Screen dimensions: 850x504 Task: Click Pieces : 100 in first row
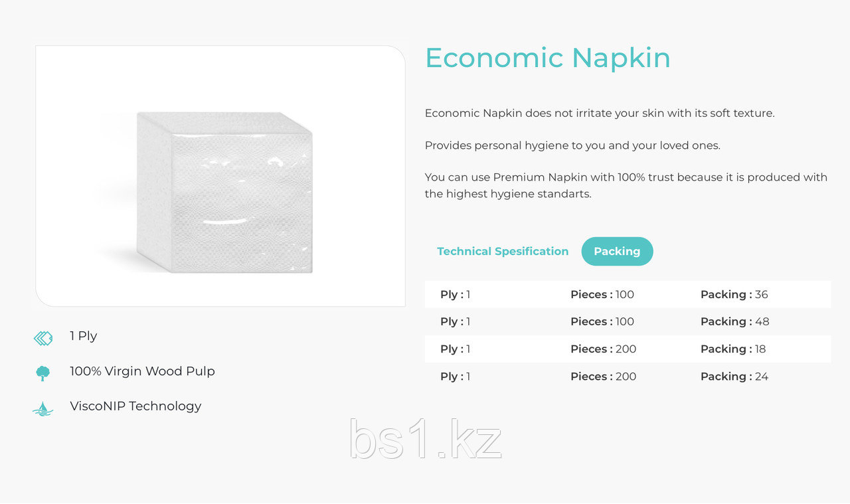point(602,294)
